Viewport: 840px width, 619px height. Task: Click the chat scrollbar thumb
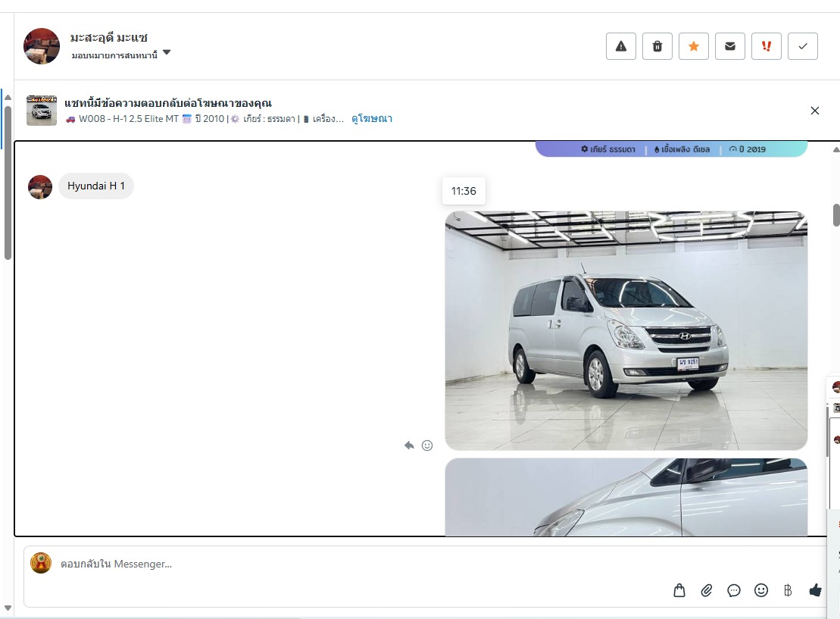tap(836, 215)
